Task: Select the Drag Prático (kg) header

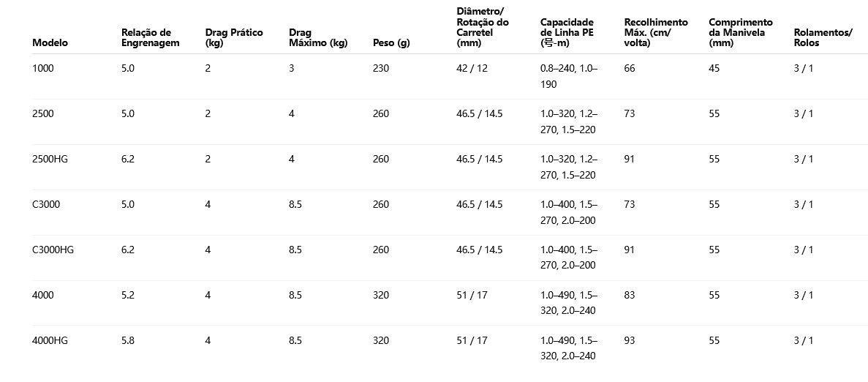Action: tap(234, 37)
